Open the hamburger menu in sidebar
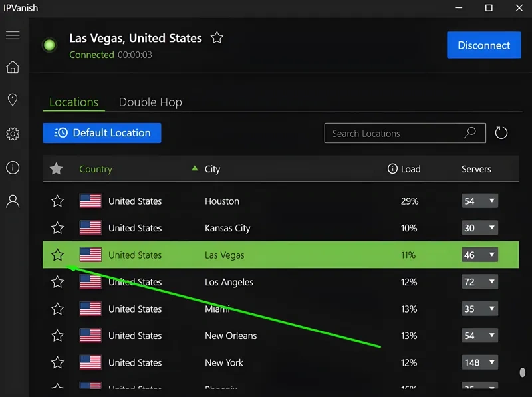 pyautogui.click(x=13, y=35)
